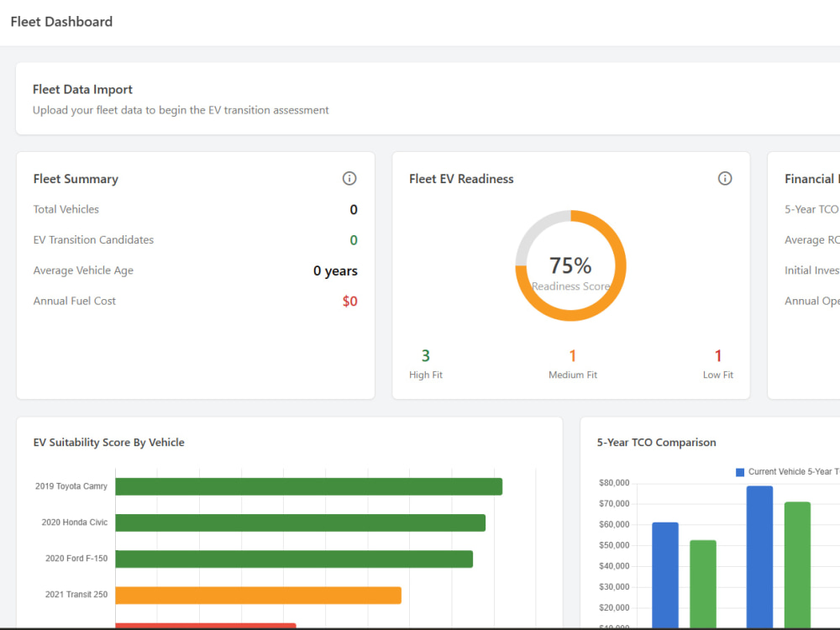Click the EV Transition Candidates label
Screen dimensions: 840x630
[x=93, y=240]
